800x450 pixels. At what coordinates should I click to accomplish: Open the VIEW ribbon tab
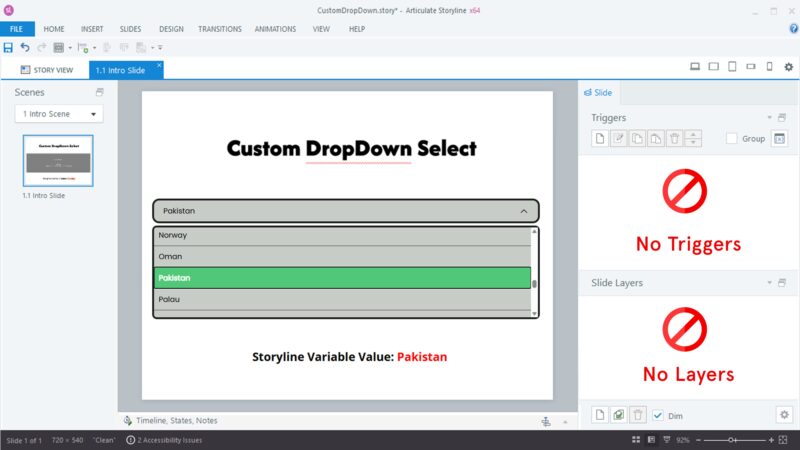pyautogui.click(x=321, y=29)
